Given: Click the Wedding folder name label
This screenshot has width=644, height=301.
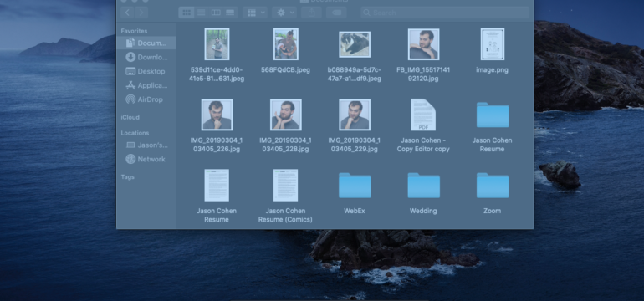Looking at the screenshot, I should [x=423, y=211].
